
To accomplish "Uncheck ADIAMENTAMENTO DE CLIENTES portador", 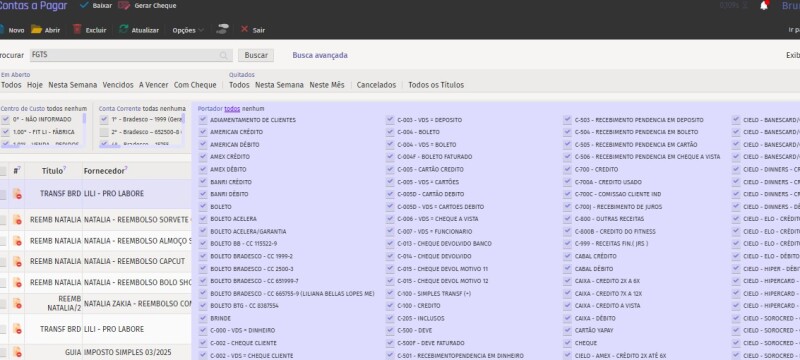I will click(203, 120).
